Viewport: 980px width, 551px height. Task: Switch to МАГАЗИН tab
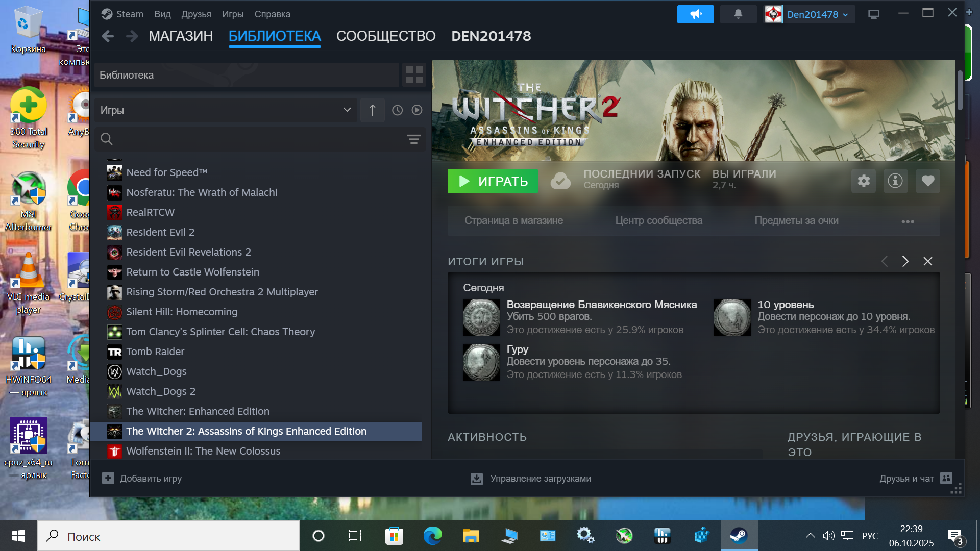pyautogui.click(x=181, y=36)
